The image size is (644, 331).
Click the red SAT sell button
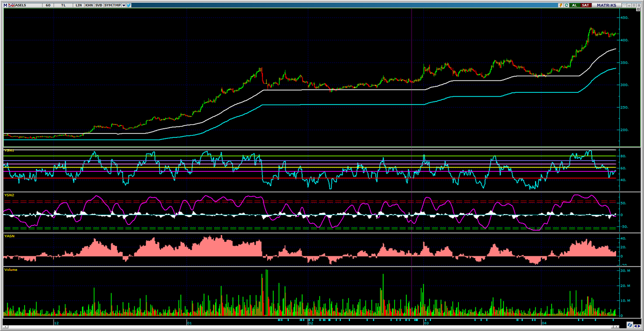pos(586,5)
